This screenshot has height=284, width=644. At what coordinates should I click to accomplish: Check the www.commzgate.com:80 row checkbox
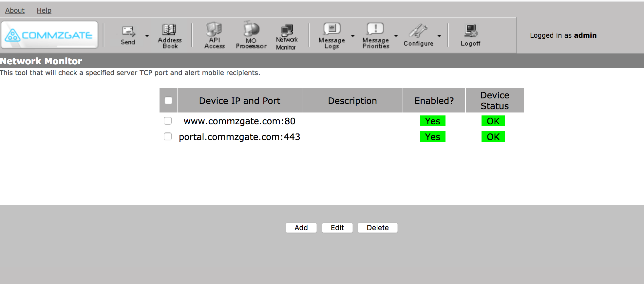[x=168, y=121]
